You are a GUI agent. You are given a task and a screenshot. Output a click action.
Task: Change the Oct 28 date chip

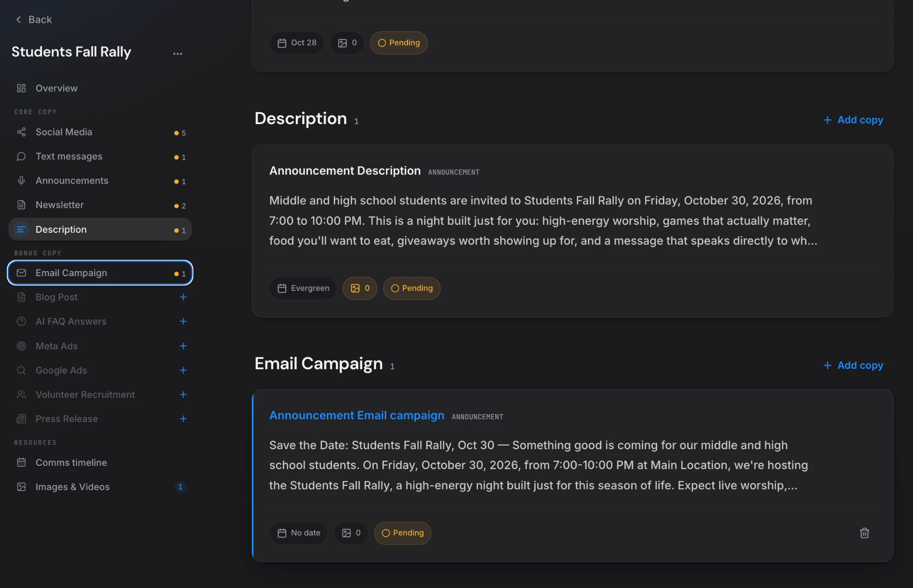coord(297,43)
